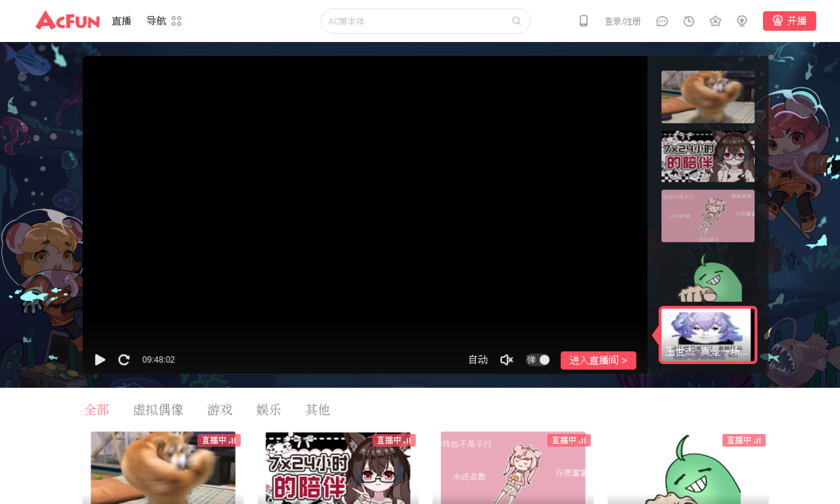Click the 登录/注册 link
This screenshot has width=840, height=504.
pyautogui.click(x=622, y=21)
